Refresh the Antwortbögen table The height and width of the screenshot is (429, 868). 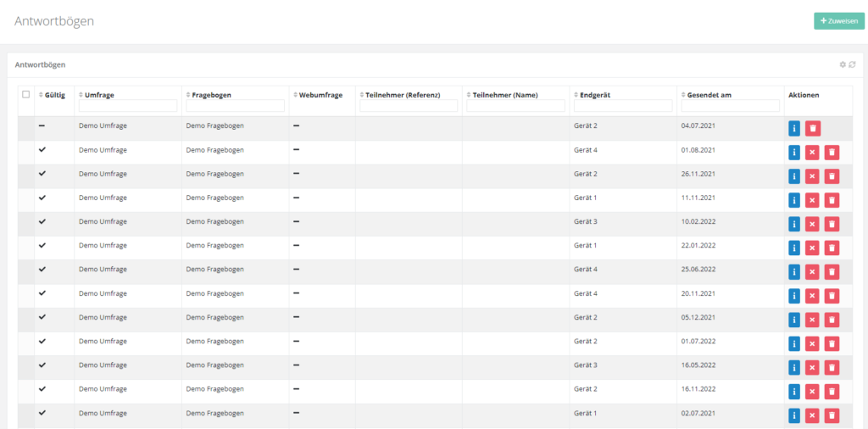pos(852,64)
